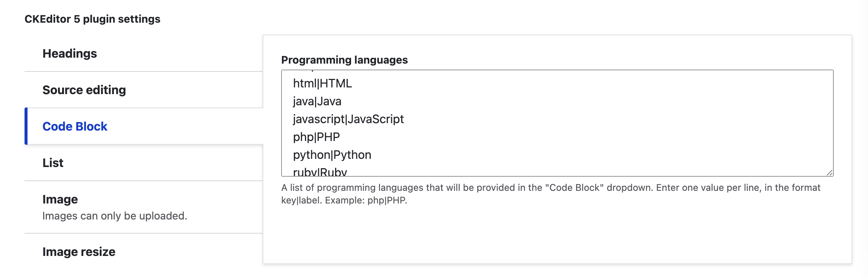This screenshot has height=279, width=868.
Task: Click the Programming languages field label
Action: click(344, 60)
